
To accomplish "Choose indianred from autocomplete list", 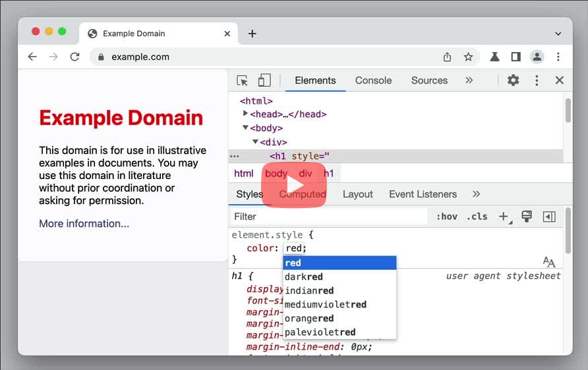I will [x=339, y=290].
